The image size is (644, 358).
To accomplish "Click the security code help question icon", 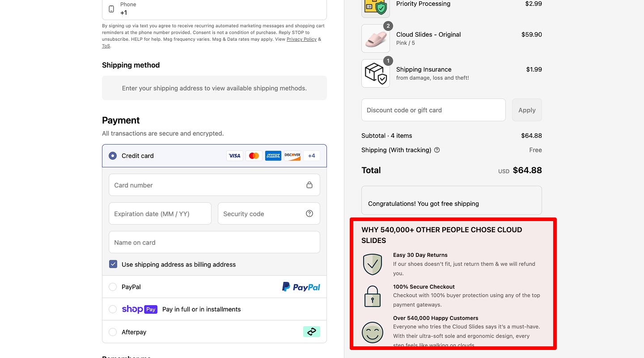I will (309, 213).
